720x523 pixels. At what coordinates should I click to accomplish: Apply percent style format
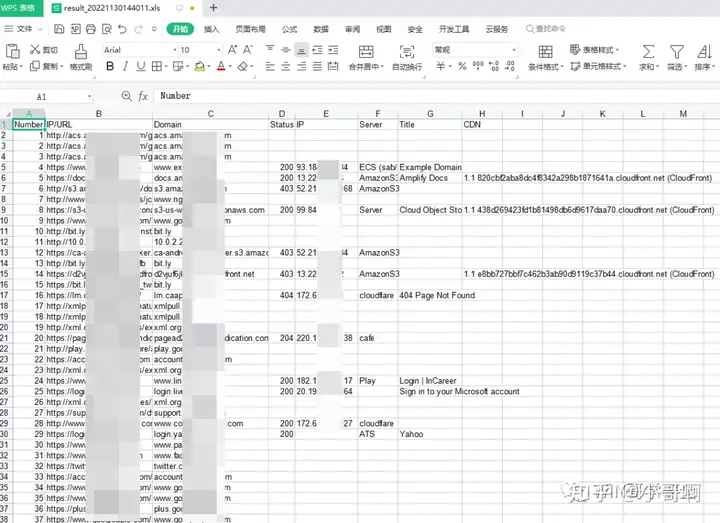[x=462, y=66]
